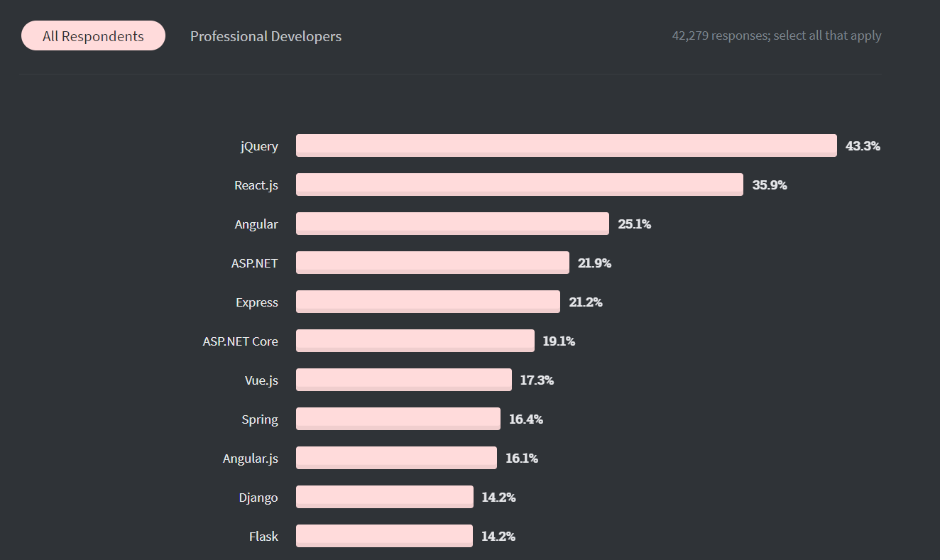The height and width of the screenshot is (560, 940).
Task: Select the Flask bar
Action: click(x=384, y=536)
